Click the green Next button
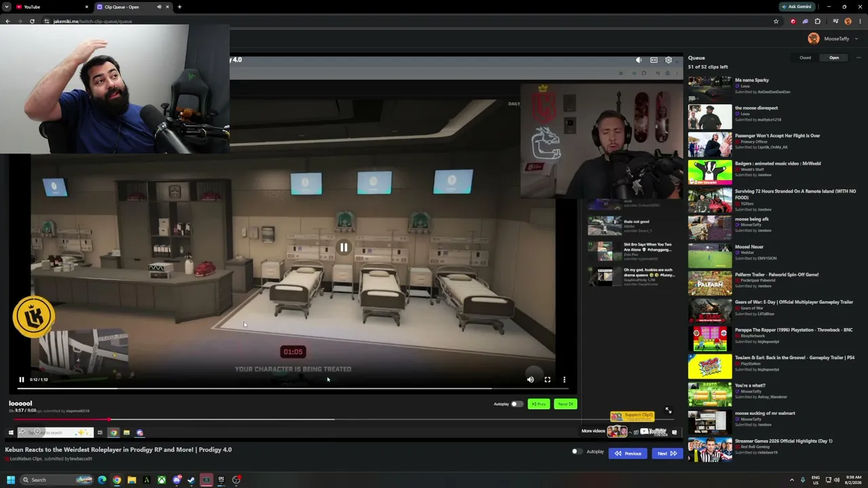868x488 pixels. coord(566,404)
